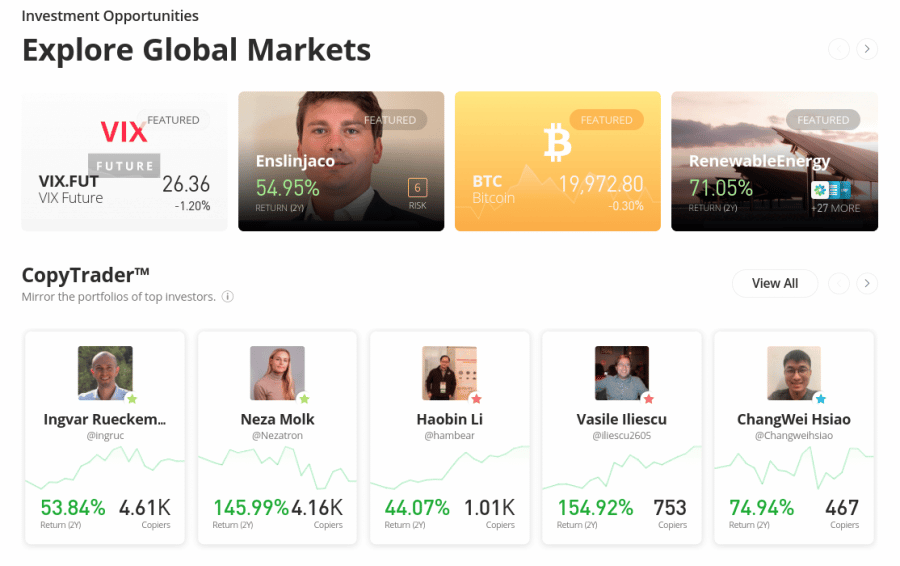Click Ingvar Rueckem's performance chart line

pos(105,463)
